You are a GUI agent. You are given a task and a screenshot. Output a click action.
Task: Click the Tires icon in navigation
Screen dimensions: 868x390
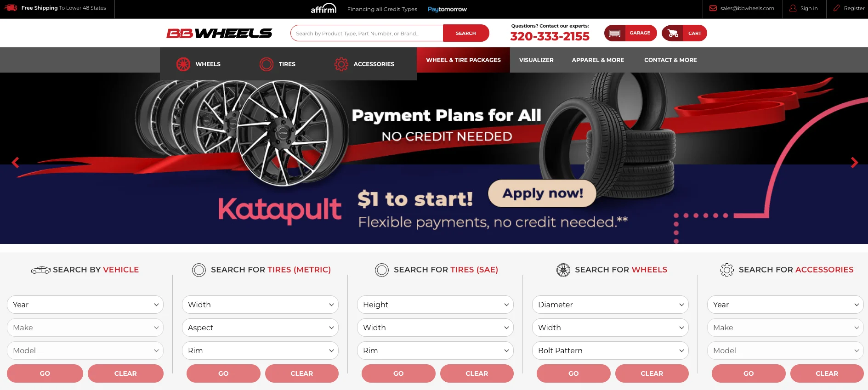click(267, 64)
